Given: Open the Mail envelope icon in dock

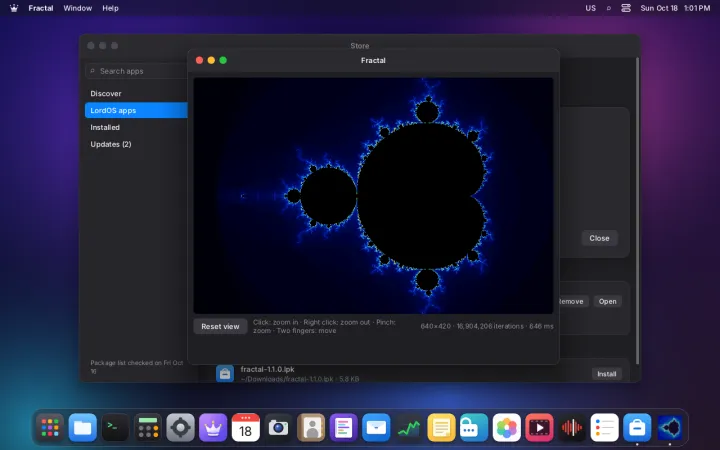Looking at the screenshot, I should pyautogui.click(x=376, y=428).
